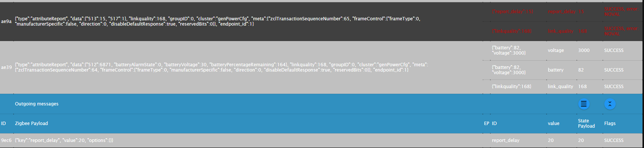644x148 pixels.
Task: Select the Outgoing messages section title
Action: (37, 104)
